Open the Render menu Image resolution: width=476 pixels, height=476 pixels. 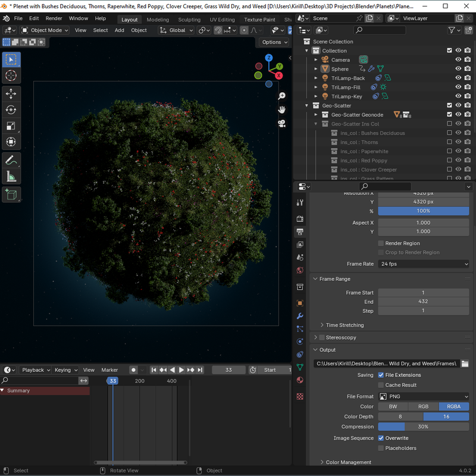click(54, 18)
